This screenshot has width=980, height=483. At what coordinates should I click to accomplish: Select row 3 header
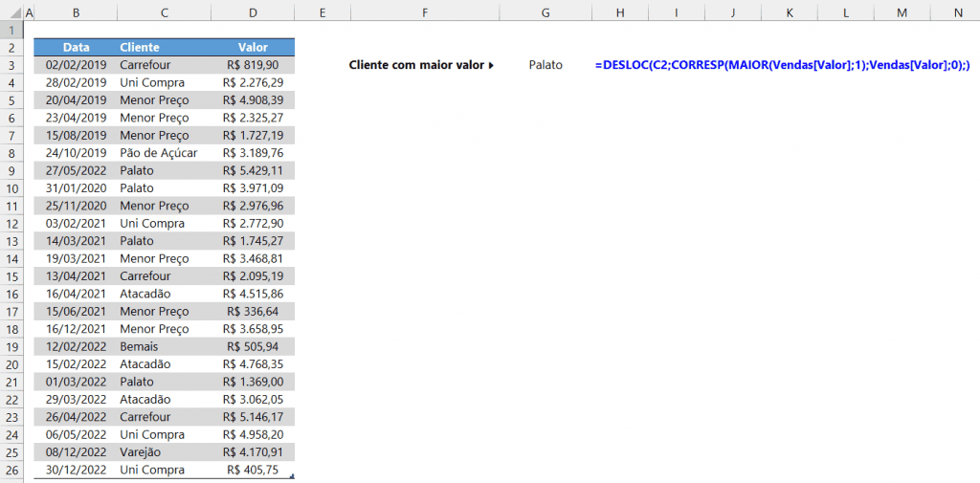pyautogui.click(x=11, y=65)
